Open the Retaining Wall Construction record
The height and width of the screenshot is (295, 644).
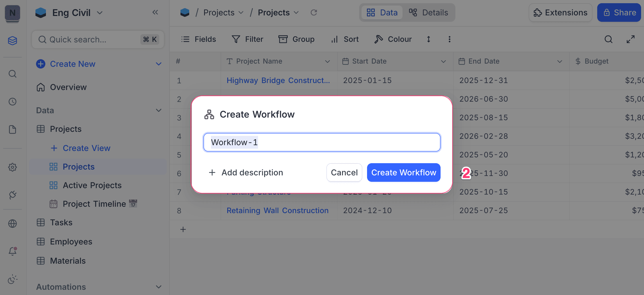(277, 210)
